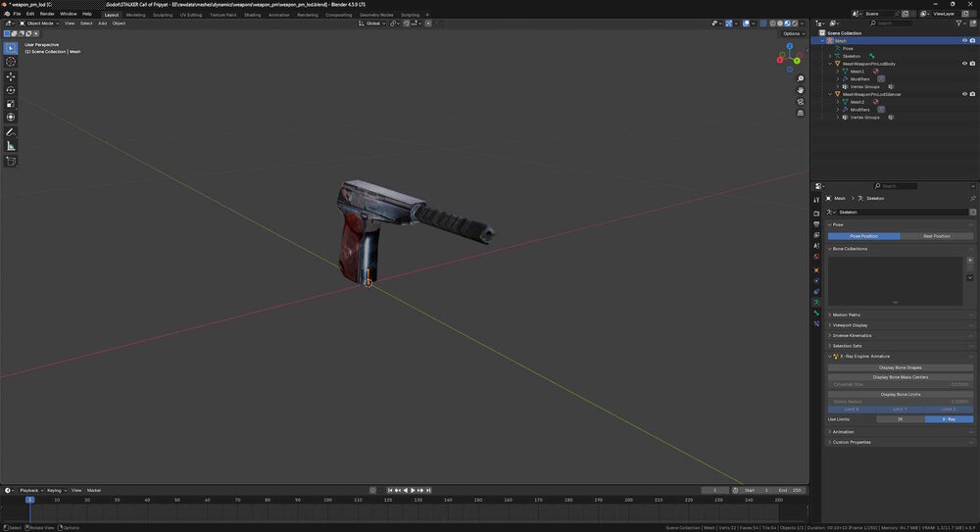Add a bone collection with plus button

click(x=969, y=260)
